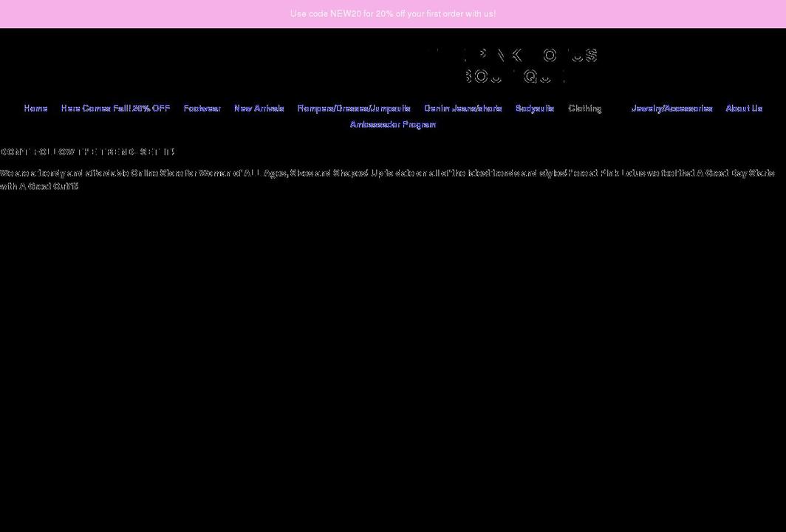View the Denim Jeans/shorts category
This screenshot has height=532, width=786.
click(x=462, y=108)
